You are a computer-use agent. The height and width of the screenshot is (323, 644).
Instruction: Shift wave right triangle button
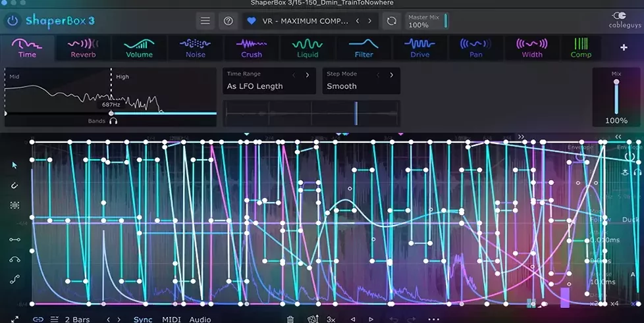coord(371,319)
